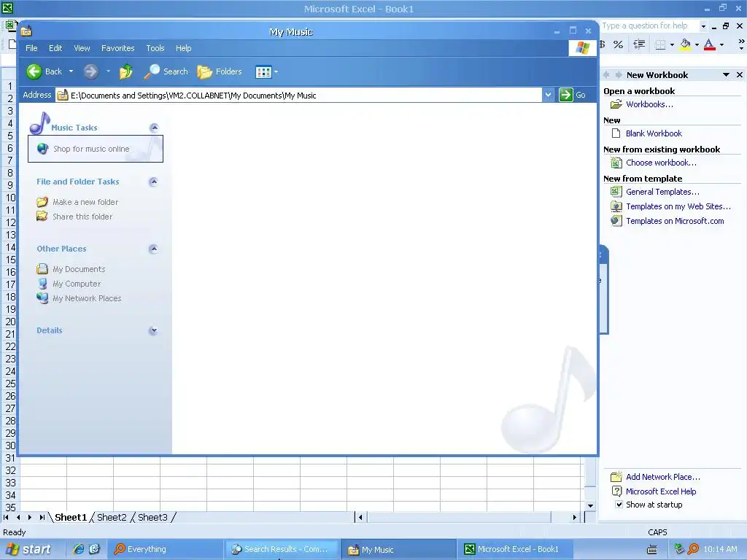
Task: Click the Excel font color button
Action: point(709,44)
